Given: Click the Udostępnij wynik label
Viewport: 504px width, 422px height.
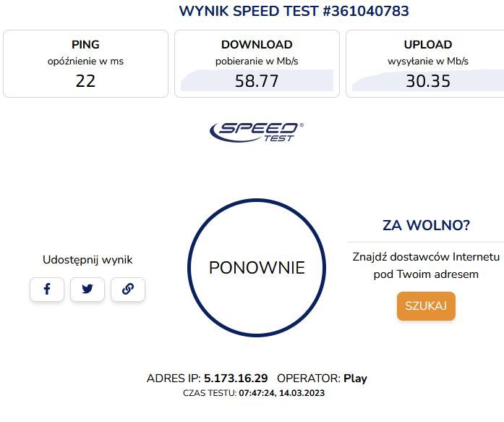Looking at the screenshot, I should pos(87,260).
